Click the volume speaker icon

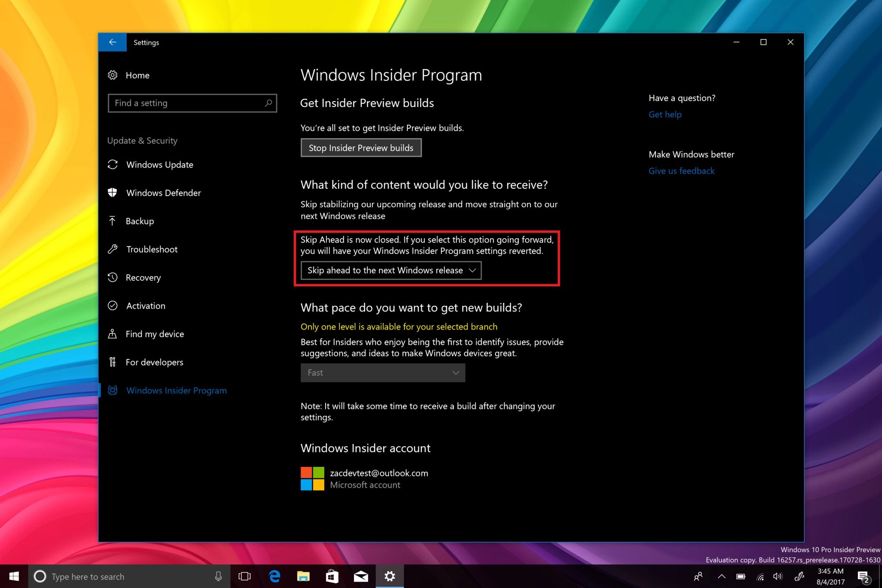pos(778,576)
